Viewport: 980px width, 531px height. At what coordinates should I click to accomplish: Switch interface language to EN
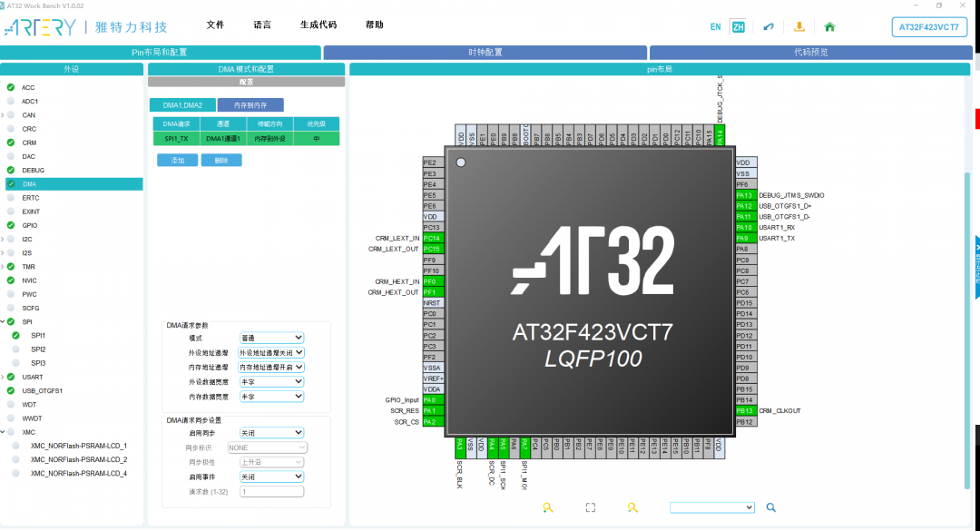pos(716,26)
